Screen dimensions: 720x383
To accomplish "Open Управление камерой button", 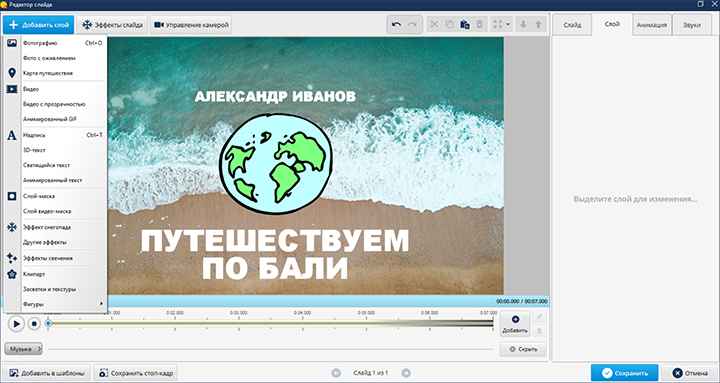I will [x=191, y=25].
